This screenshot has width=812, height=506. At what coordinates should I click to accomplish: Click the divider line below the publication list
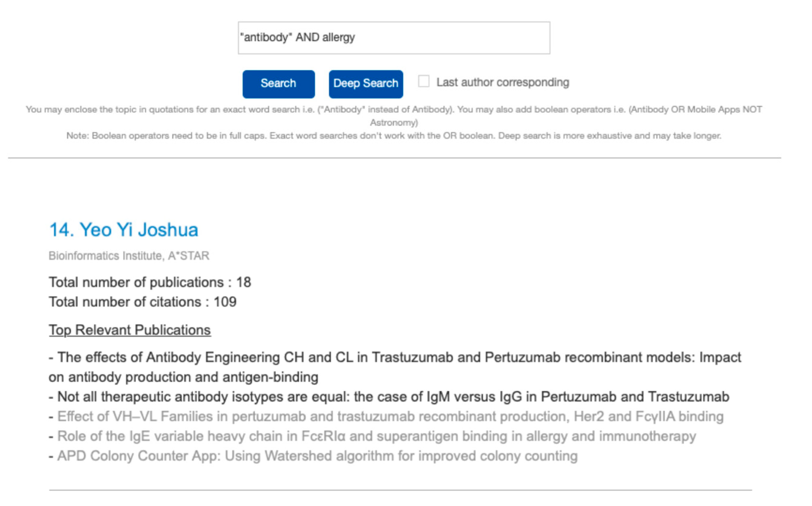point(400,490)
